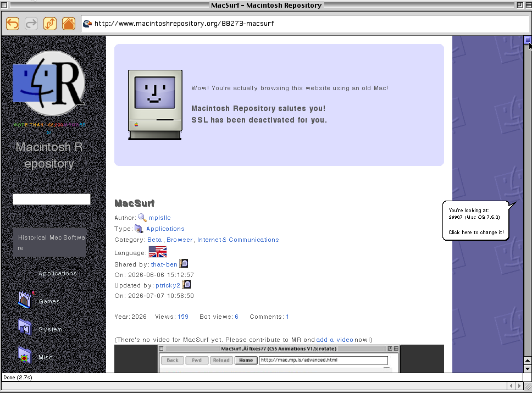Open Historical Mac Software section

click(49, 242)
